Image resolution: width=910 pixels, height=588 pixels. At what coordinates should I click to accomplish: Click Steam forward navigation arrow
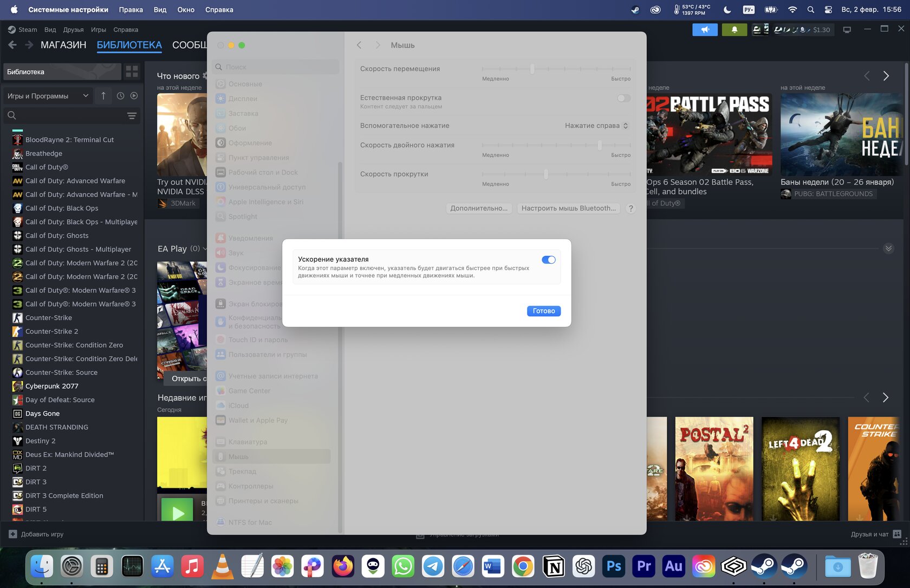(x=29, y=45)
